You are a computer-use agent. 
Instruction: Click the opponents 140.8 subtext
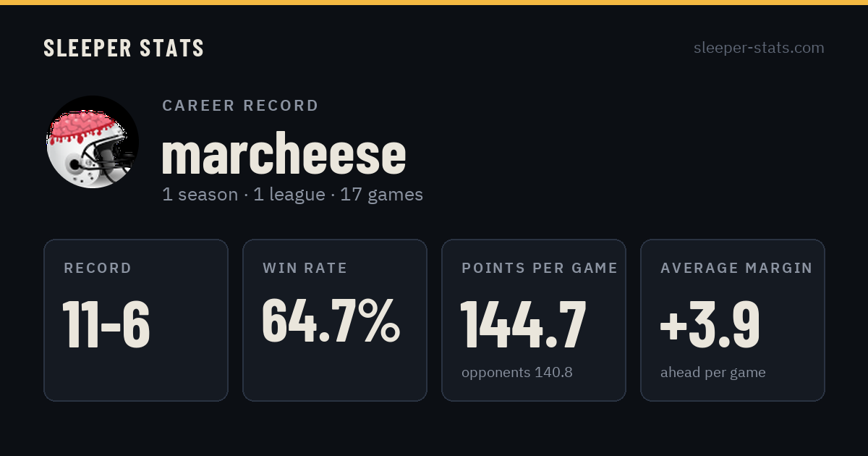517,373
